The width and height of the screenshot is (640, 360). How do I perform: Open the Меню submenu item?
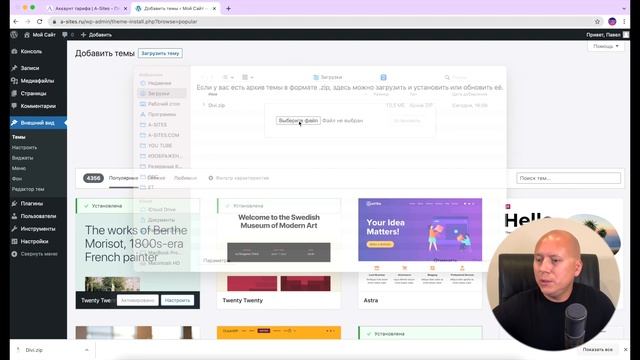coord(19,168)
